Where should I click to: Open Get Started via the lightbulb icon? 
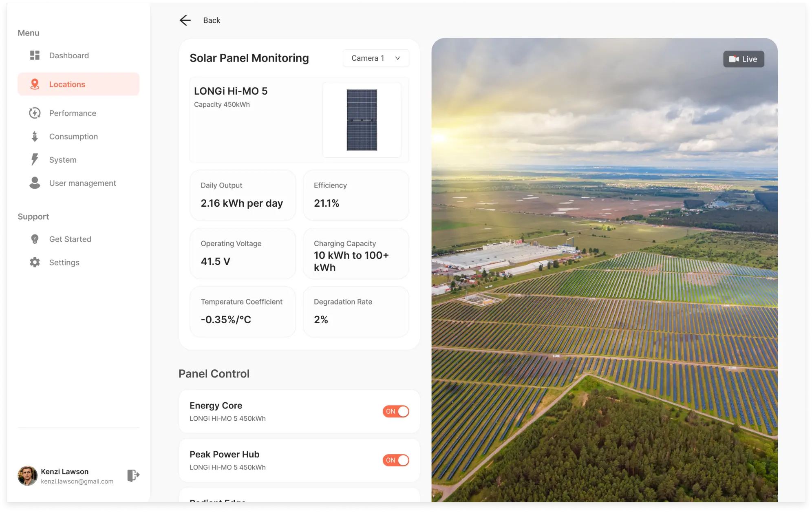point(35,239)
